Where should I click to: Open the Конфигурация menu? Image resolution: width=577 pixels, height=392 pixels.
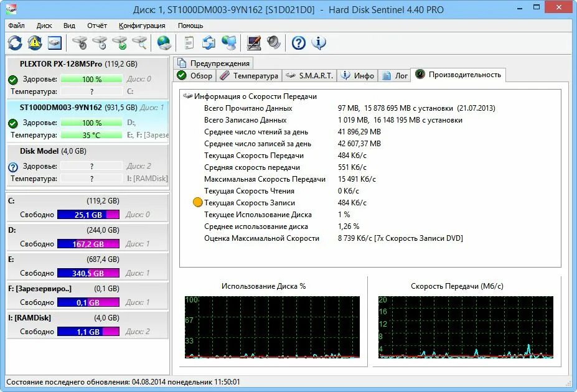142,26
